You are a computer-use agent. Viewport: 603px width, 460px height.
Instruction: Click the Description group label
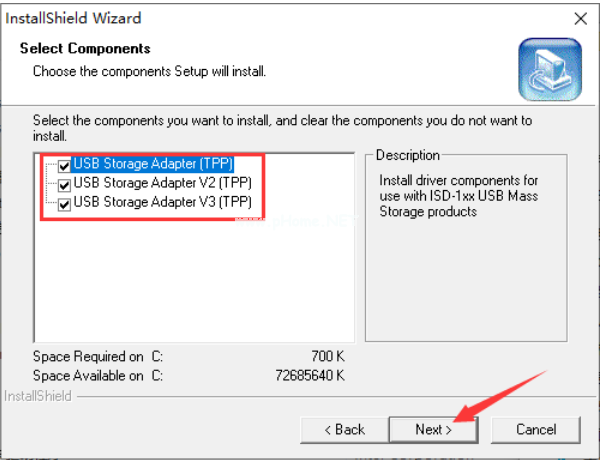tap(408, 156)
